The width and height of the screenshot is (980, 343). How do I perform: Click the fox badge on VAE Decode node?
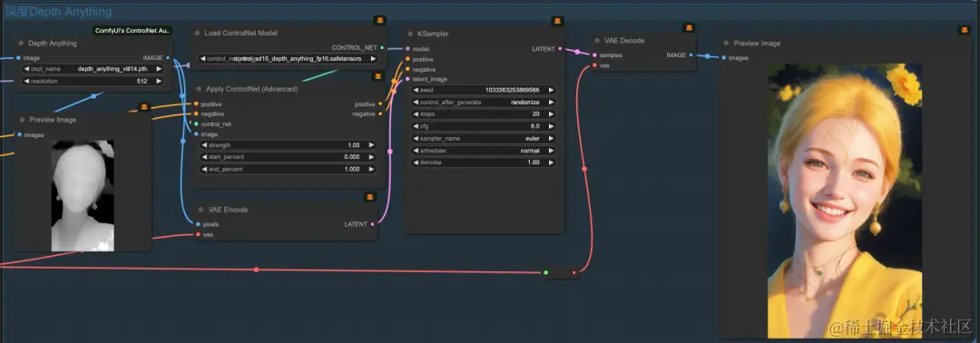tap(688, 28)
